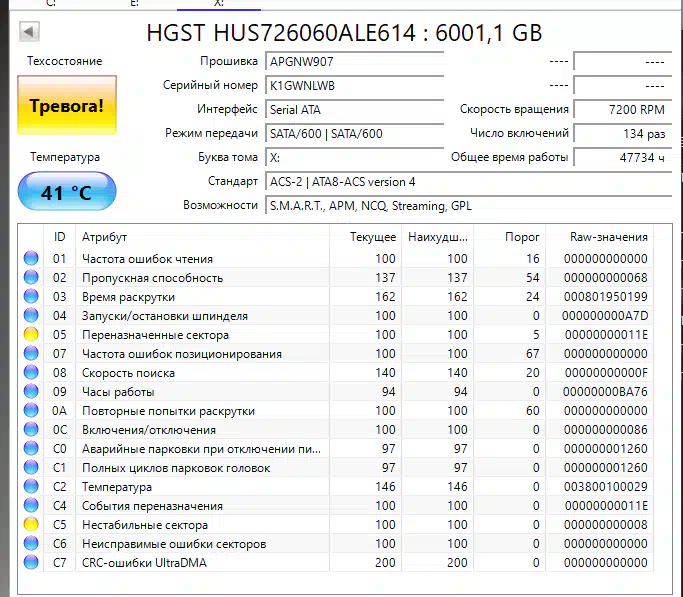The image size is (683, 597).
Task: Click blue status icon for CRC-ошибки UltraDMA
Action: (x=31, y=563)
